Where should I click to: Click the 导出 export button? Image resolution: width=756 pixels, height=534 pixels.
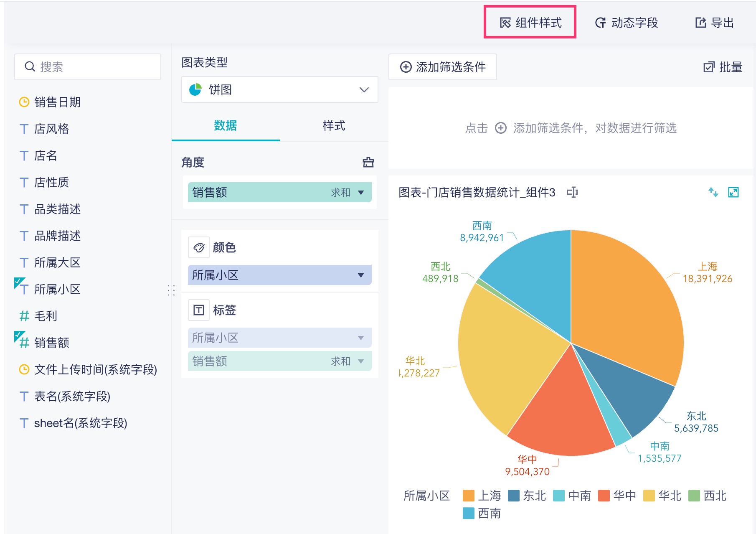(x=714, y=23)
